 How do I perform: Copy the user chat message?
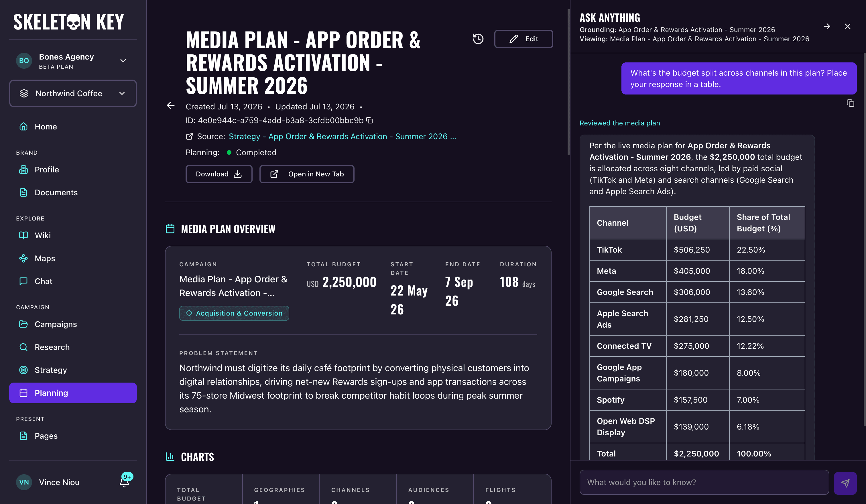850,103
